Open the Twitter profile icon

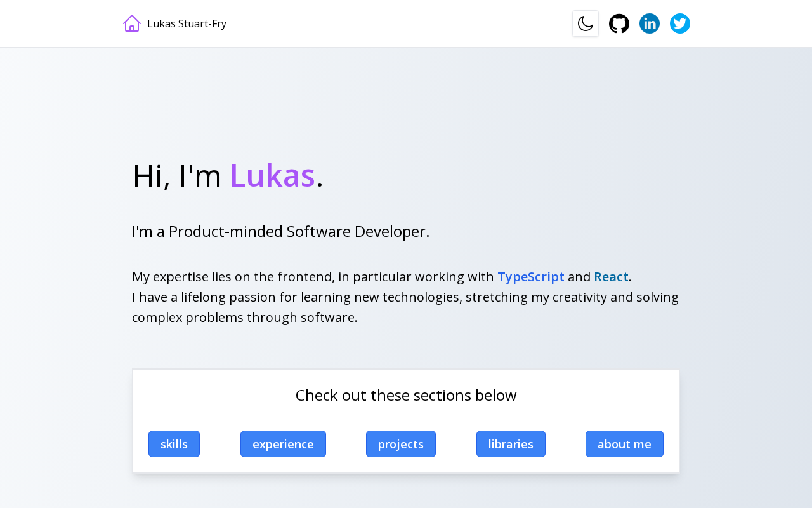click(680, 23)
